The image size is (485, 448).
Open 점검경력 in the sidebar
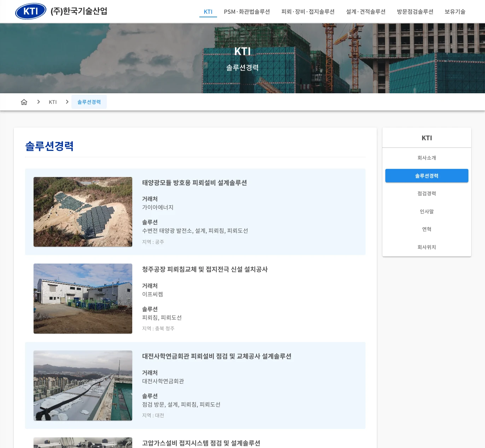point(427,194)
